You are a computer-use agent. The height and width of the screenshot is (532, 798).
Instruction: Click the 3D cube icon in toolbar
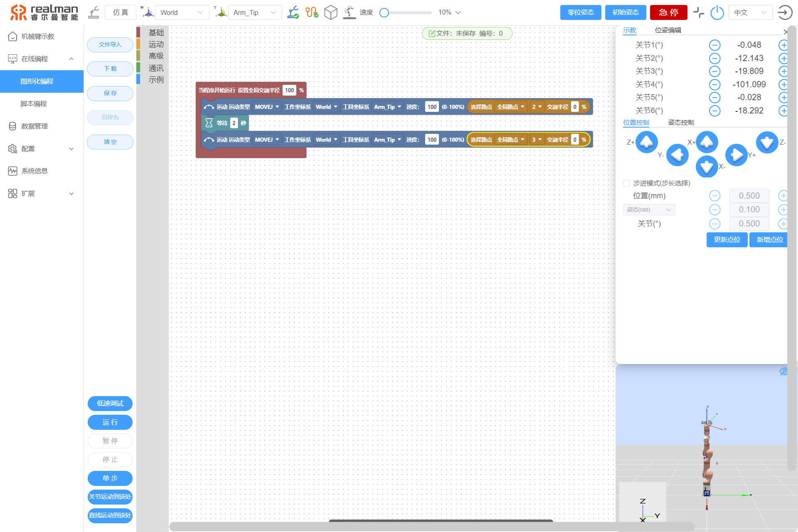[x=330, y=12]
